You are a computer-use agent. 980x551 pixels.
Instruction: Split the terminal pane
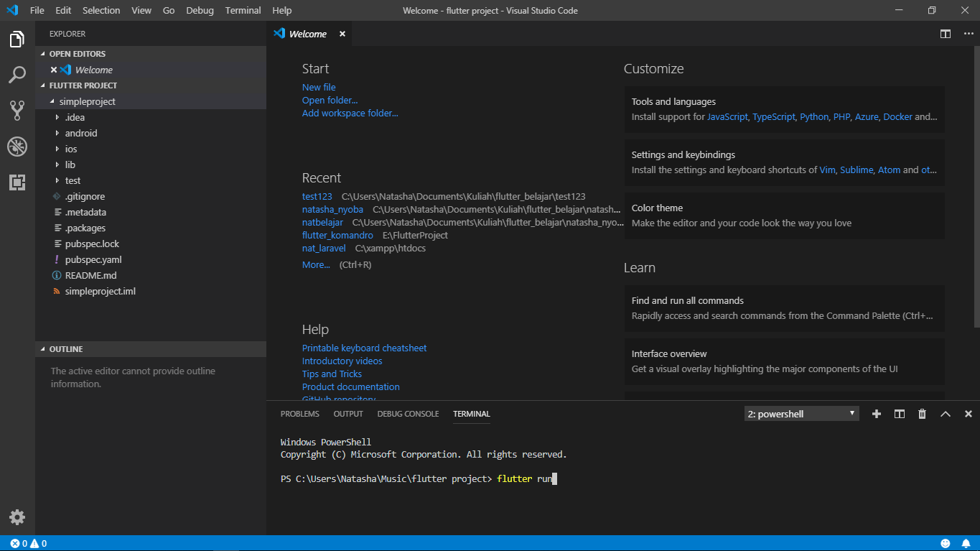tap(899, 414)
